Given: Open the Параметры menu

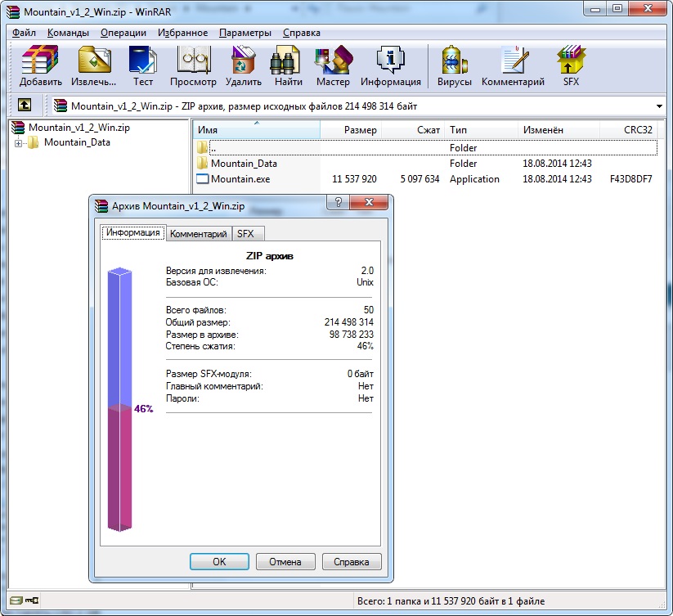Looking at the screenshot, I should click(x=245, y=33).
